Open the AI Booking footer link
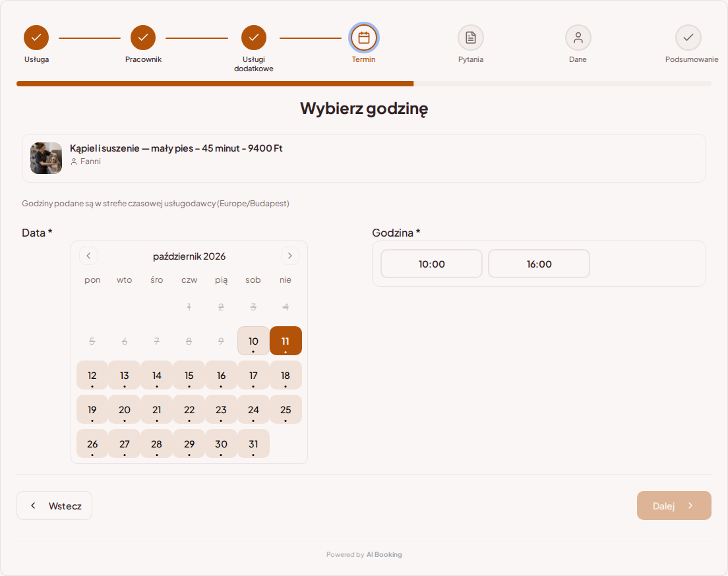The width and height of the screenshot is (728, 576). (x=384, y=555)
